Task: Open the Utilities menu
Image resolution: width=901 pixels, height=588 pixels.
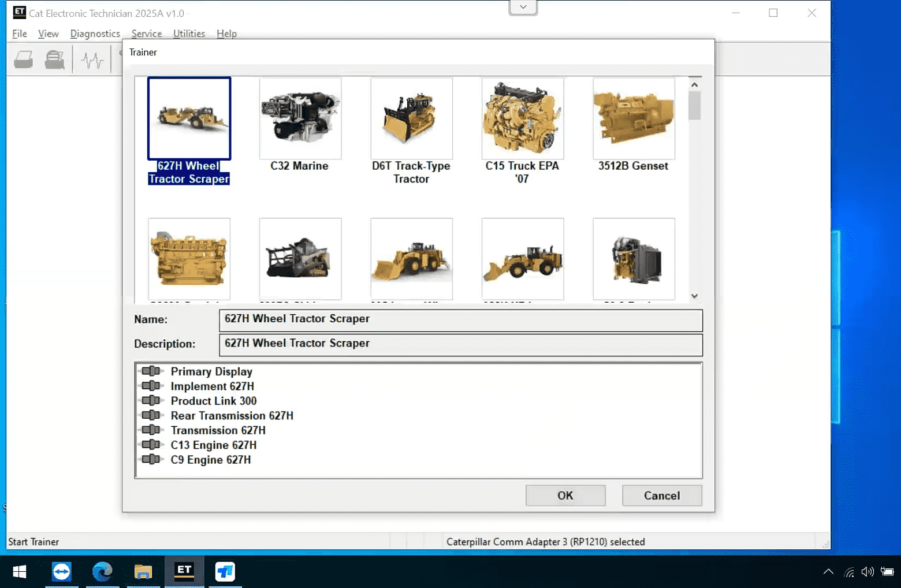Action: tap(189, 34)
